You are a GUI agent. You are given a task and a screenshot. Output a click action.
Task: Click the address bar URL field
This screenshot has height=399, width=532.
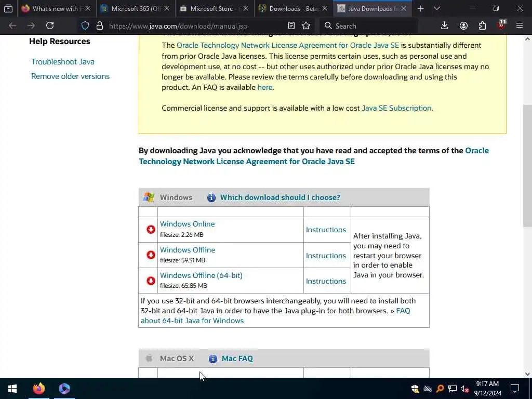pyautogui.click(x=196, y=26)
